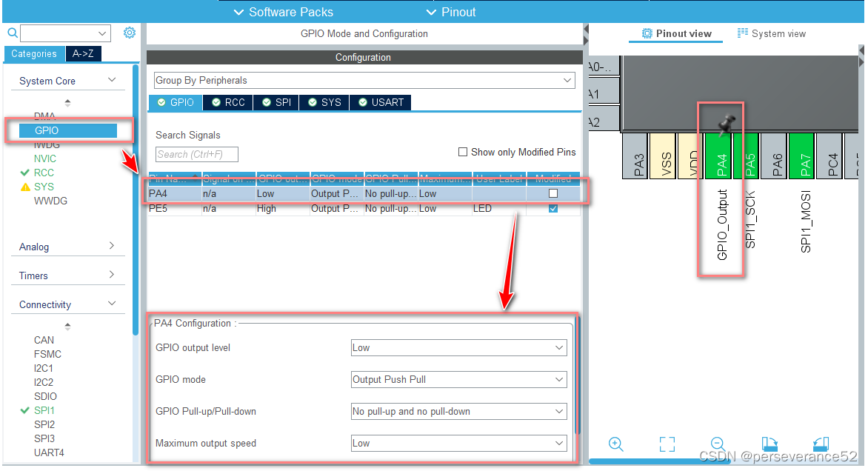Screen dimensions: 868x471
Task: Open the settings gear icon
Action: (x=130, y=33)
